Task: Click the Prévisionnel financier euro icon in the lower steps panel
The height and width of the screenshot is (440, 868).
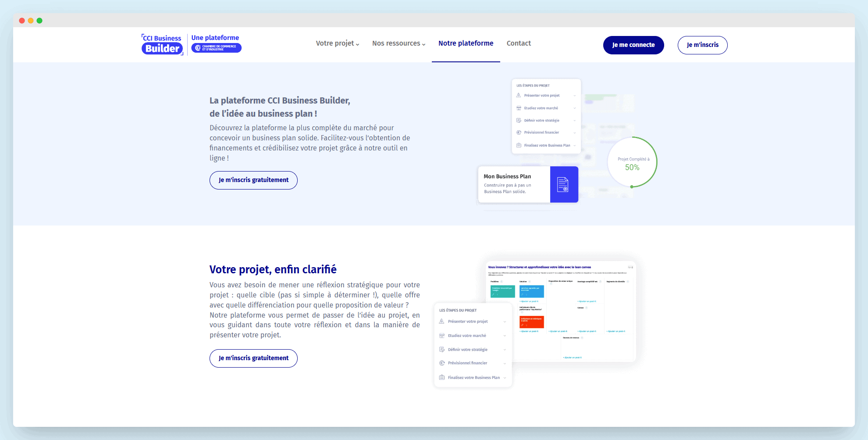Action: tap(442, 363)
